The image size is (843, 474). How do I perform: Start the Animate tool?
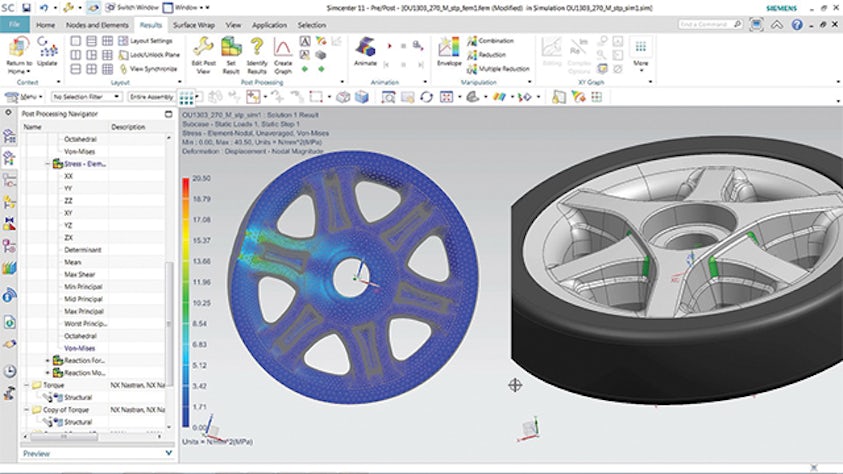366,52
